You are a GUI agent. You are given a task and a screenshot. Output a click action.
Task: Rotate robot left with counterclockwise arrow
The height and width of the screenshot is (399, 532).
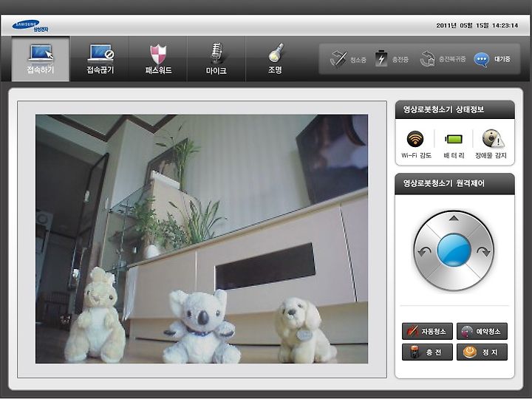(x=424, y=251)
